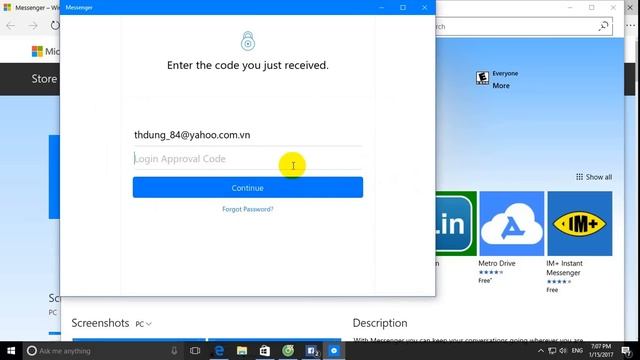This screenshot has height=360, width=640.
Task: Click the Messenger icon in the taskbar
Action: (x=334, y=351)
